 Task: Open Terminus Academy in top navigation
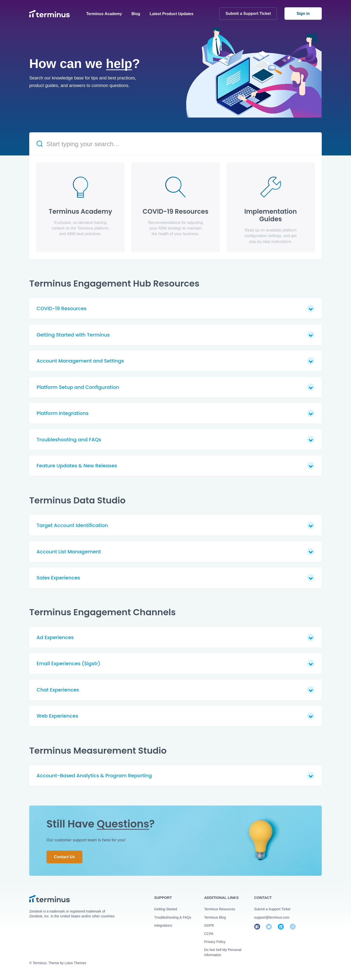(x=104, y=14)
